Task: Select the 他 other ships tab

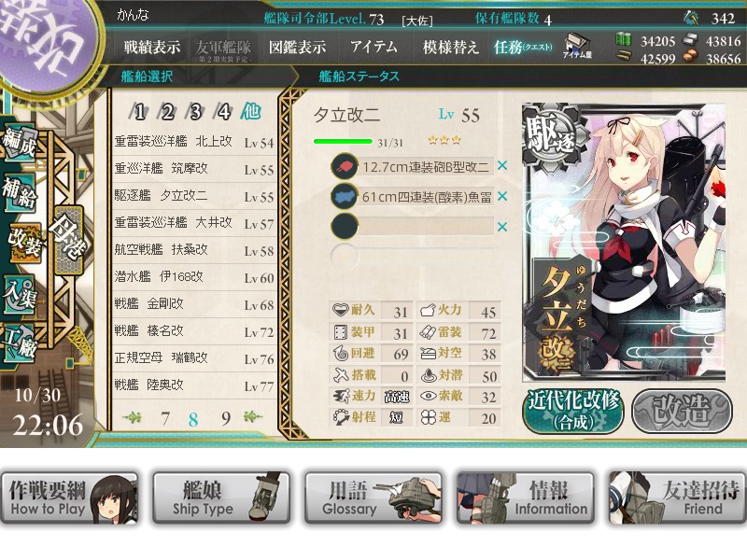Action: click(250, 112)
